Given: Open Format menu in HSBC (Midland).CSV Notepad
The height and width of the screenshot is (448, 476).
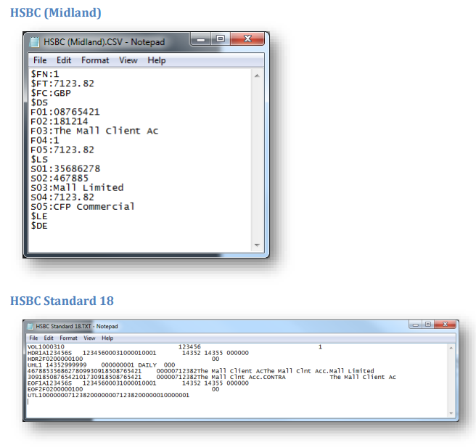Looking at the screenshot, I should (95, 60).
